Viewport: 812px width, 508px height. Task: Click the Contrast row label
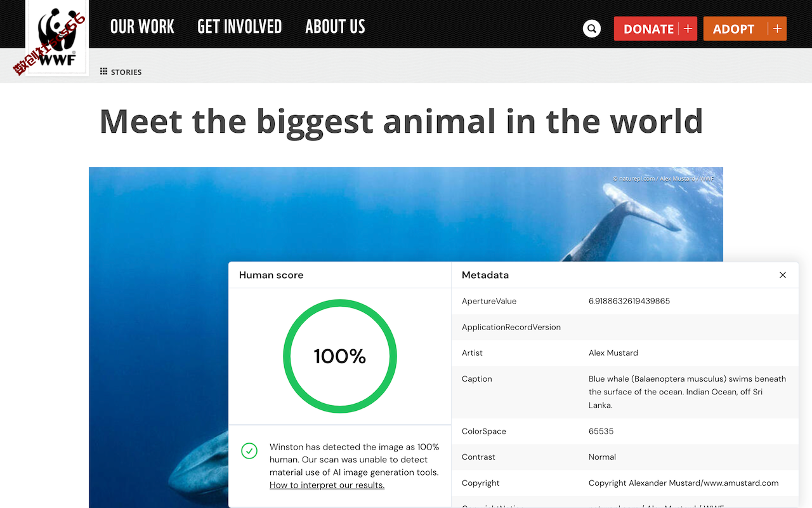click(x=478, y=457)
